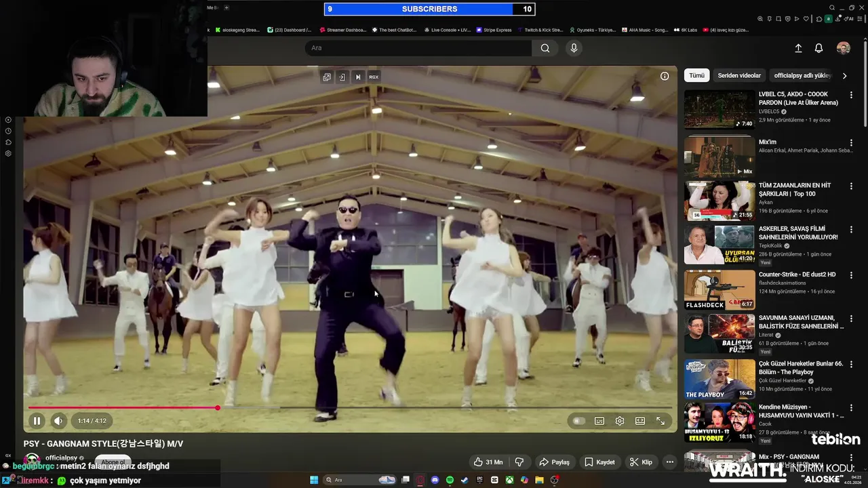Mute the video volume
868x488 pixels.
pos(58,421)
